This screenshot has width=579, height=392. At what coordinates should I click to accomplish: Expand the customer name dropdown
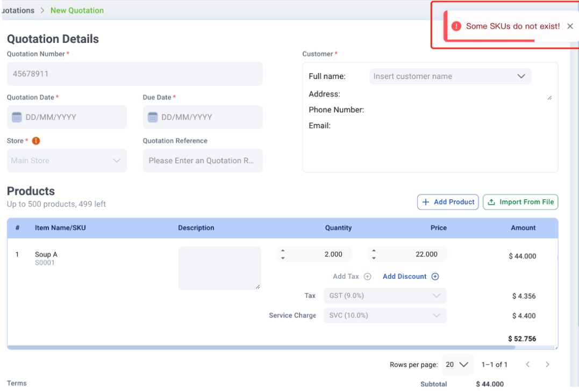(520, 76)
